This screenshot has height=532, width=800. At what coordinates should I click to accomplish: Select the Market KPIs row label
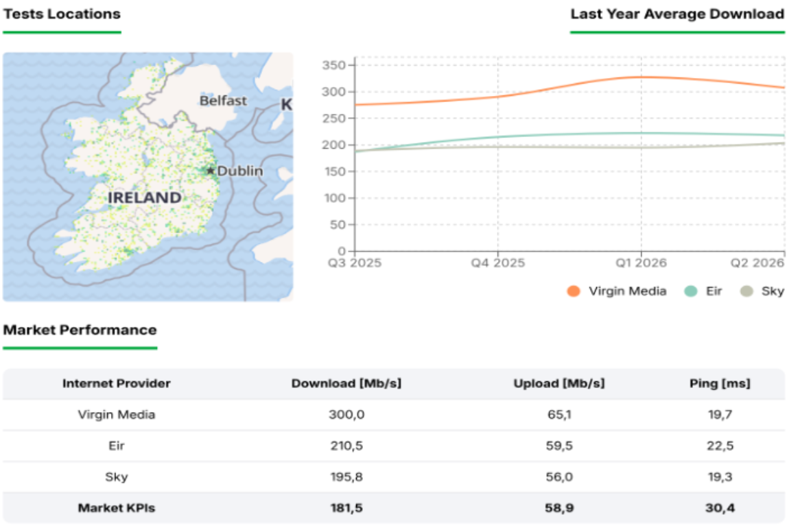coord(117,507)
